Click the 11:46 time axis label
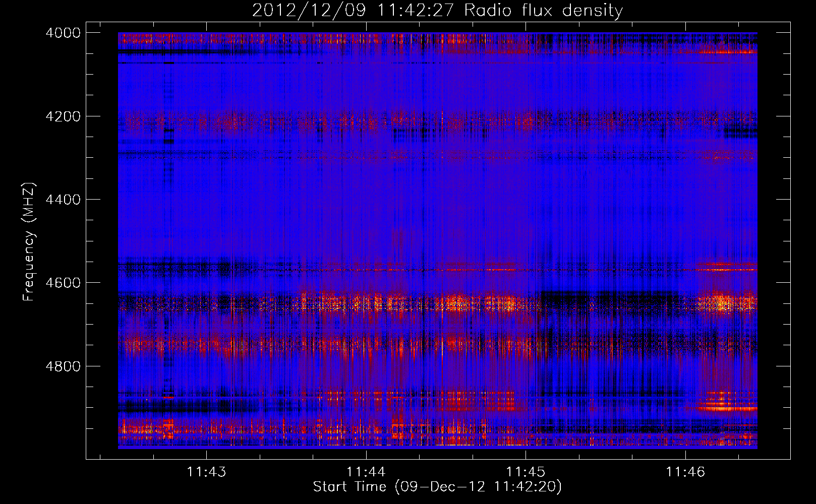This screenshot has height=504, width=816. [x=685, y=472]
